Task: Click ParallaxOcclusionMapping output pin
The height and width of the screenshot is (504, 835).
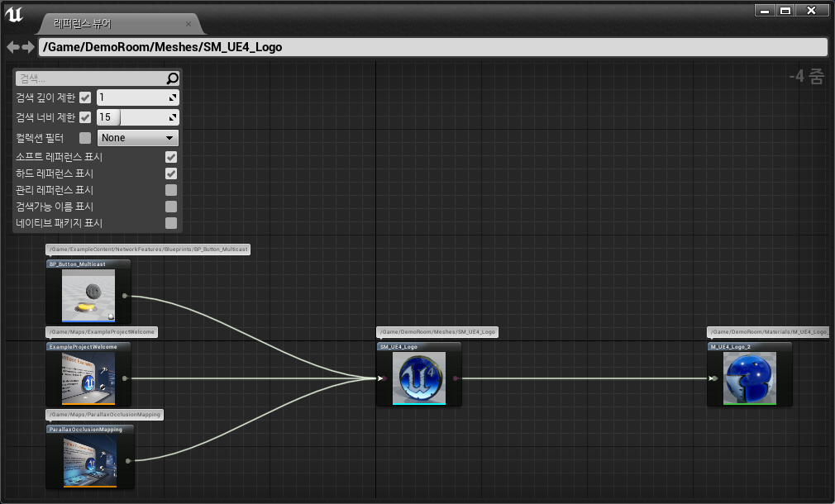Action: pyautogui.click(x=128, y=461)
